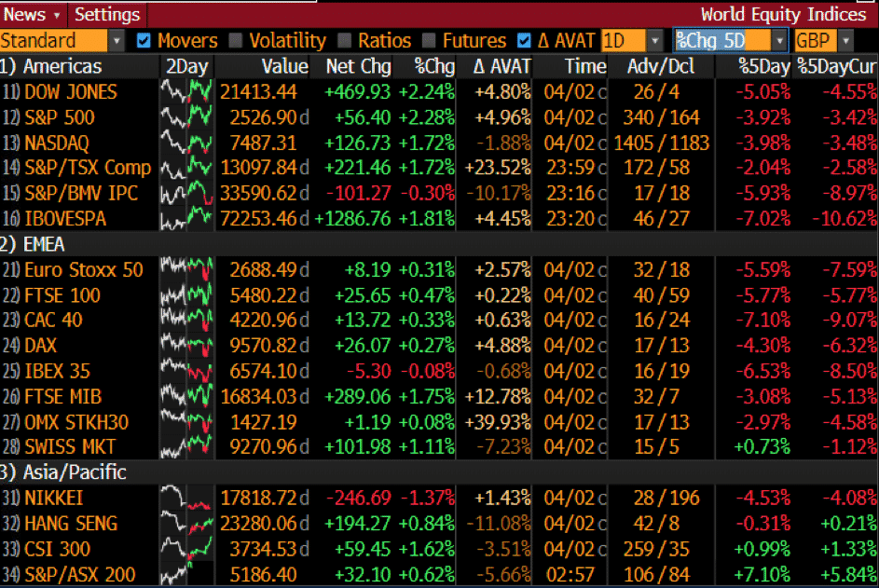The width and height of the screenshot is (879, 588).
Task: Select the S&P/BMV IPC index
Action: click(81, 193)
